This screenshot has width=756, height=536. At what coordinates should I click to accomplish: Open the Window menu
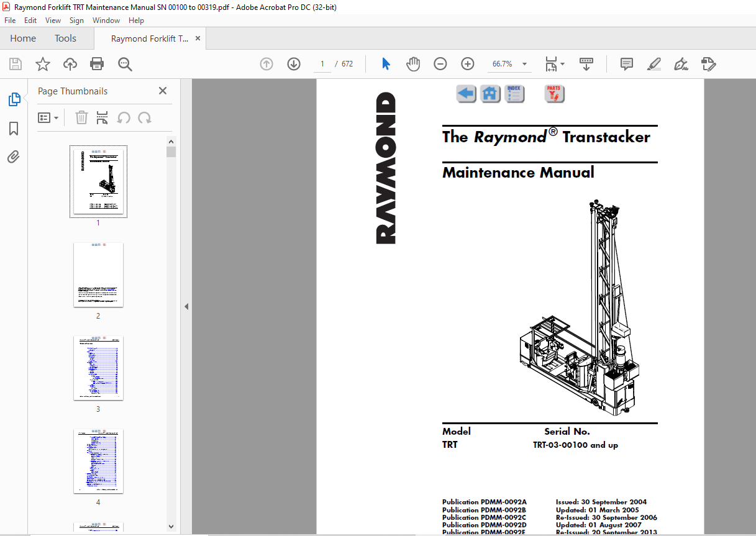pyautogui.click(x=106, y=20)
